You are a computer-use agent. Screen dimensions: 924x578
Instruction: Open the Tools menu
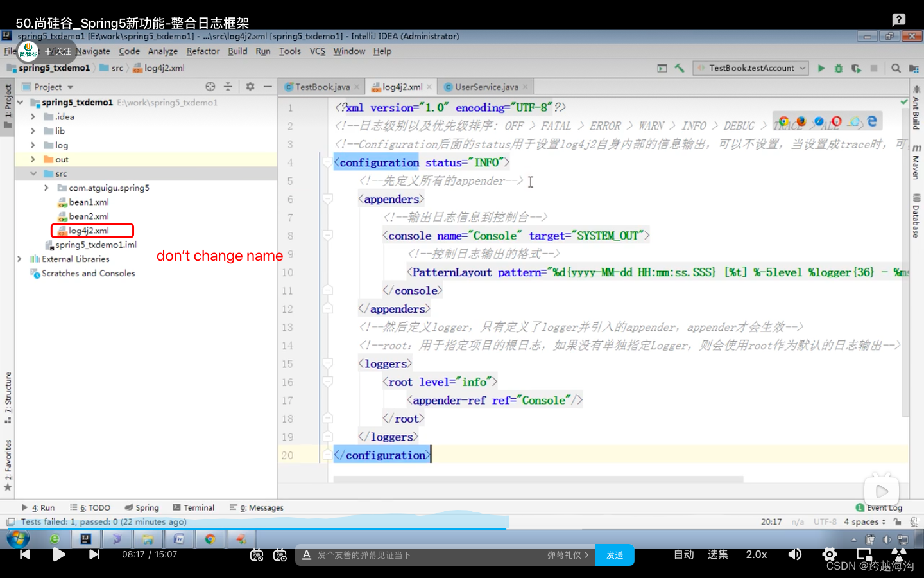pos(290,51)
